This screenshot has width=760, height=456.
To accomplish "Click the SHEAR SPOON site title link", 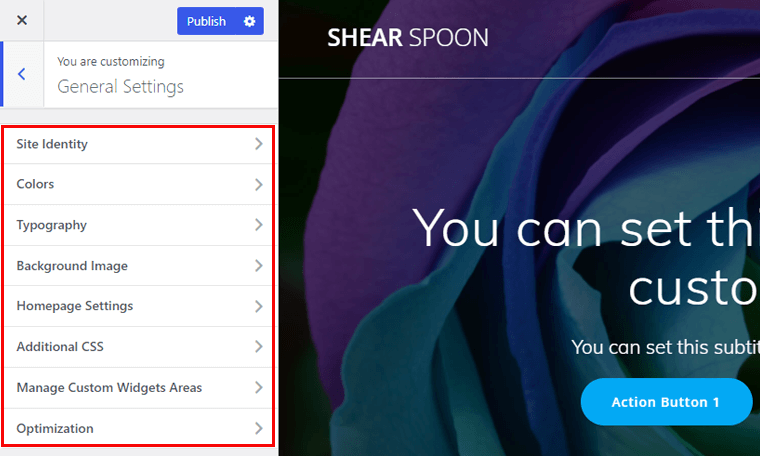I will coord(408,38).
